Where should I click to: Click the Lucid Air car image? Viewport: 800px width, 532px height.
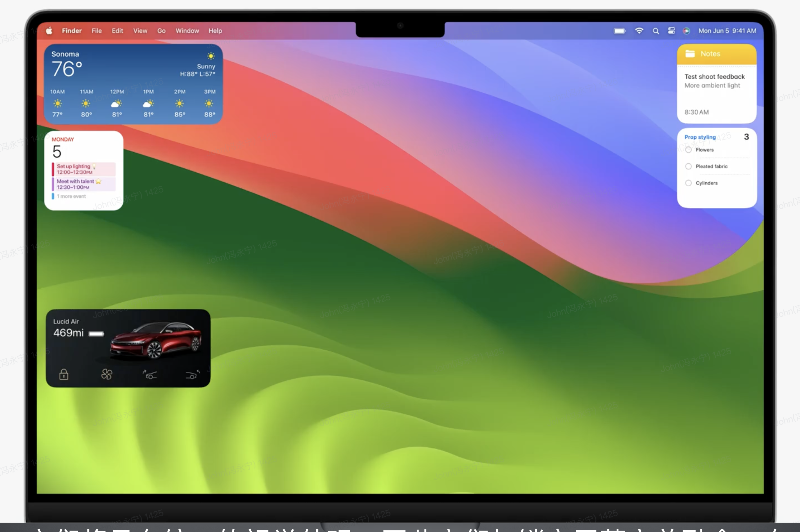coord(156,341)
